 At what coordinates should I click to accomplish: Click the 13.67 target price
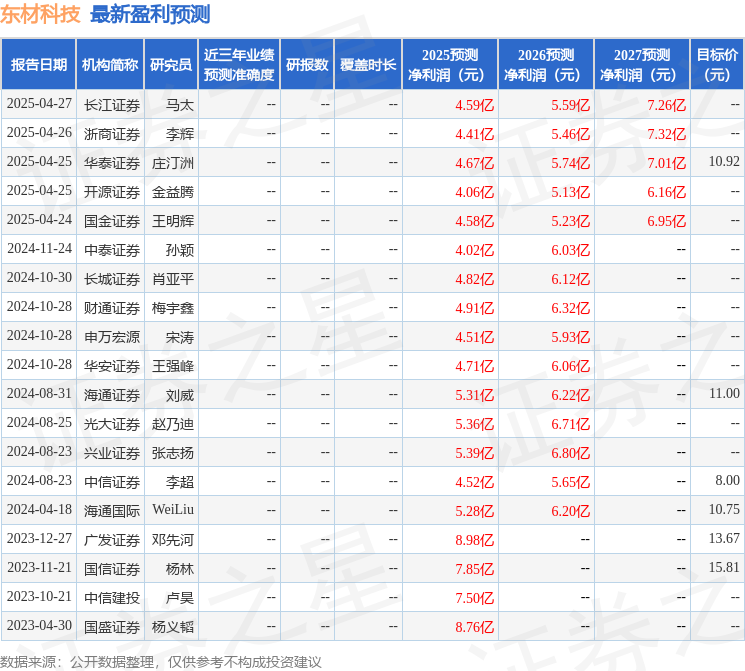pos(724,538)
